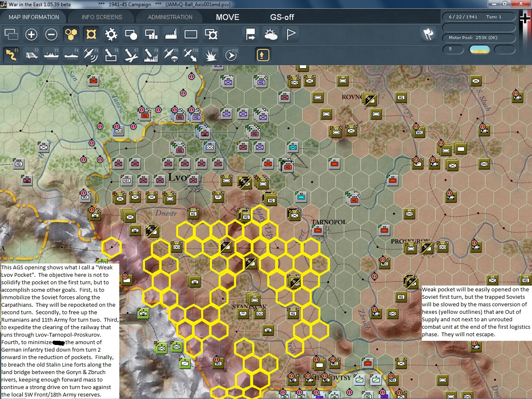Image resolution: width=532 pixels, height=399 pixels.
Task: Select the F11 explosion mode icon
Action: point(211,55)
